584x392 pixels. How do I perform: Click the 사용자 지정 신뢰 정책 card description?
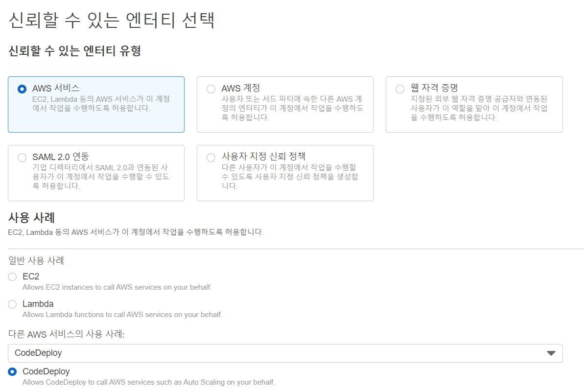click(x=290, y=177)
